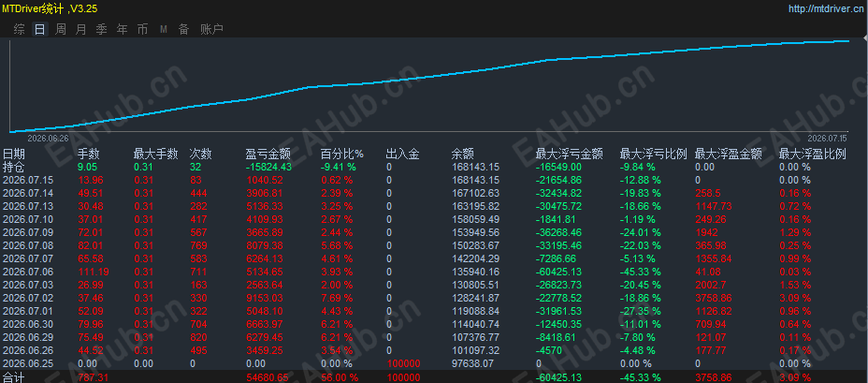Select the 日 daily tab
The height and width of the screenshot is (383, 868).
(x=40, y=29)
